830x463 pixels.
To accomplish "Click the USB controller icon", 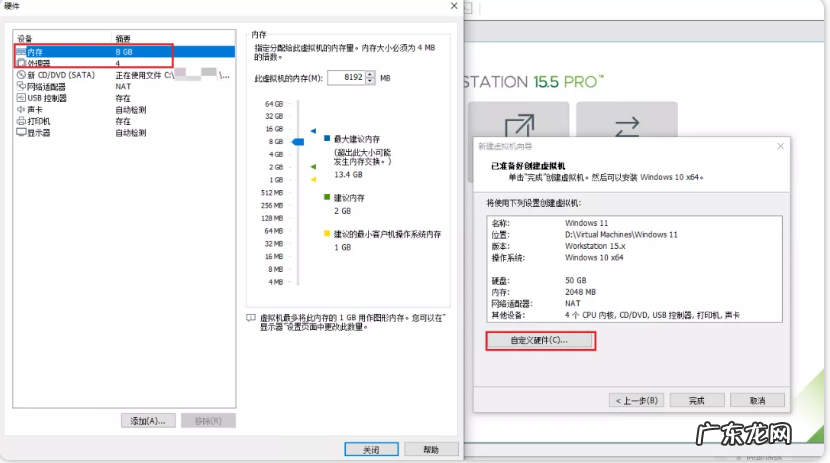I will click(21, 98).
